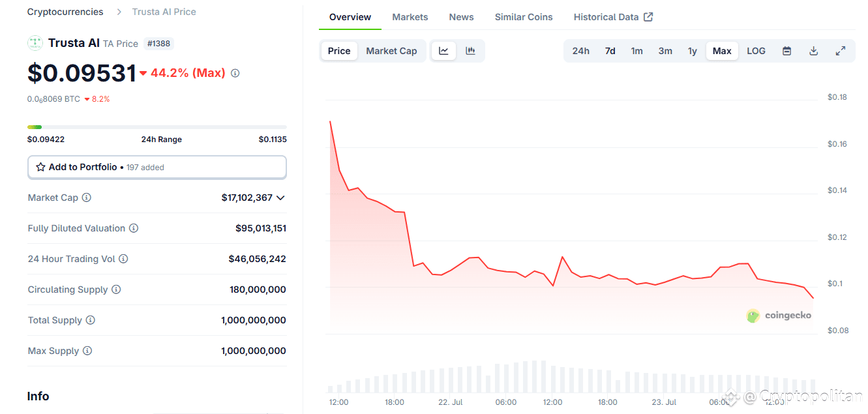
Task: Click the star icon in Add to Portfolio
Action: point(40,167)
